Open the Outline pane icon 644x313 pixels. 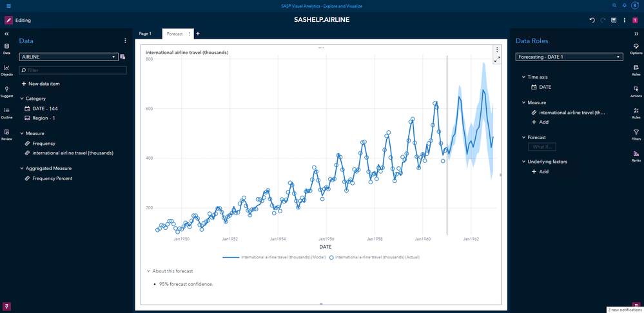coord(6,113)
